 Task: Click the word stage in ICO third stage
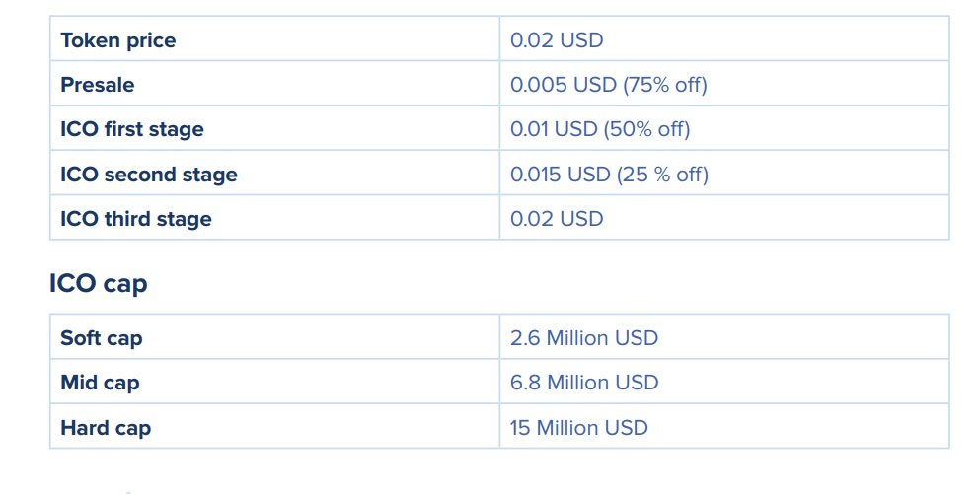tap(184, 220)
